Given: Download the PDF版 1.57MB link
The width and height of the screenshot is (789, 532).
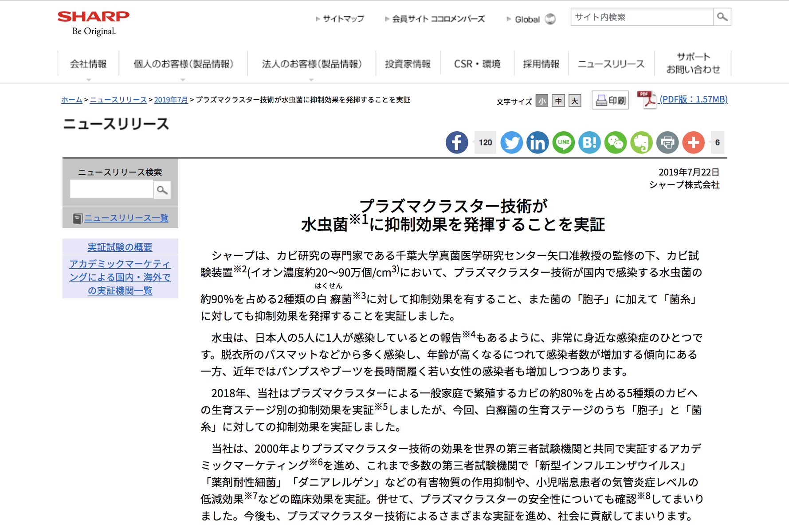Looking at the screenshot, I should click(x=694, y=99).
